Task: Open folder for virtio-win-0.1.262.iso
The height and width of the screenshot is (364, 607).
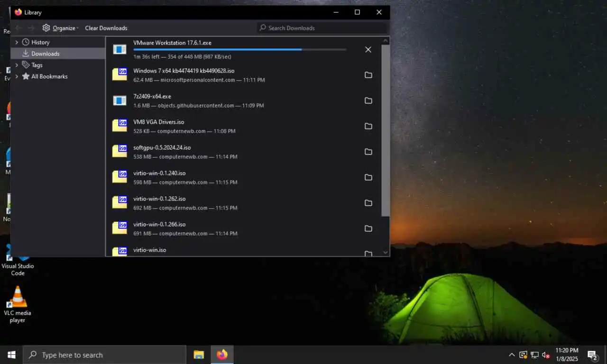Action: 368,203
